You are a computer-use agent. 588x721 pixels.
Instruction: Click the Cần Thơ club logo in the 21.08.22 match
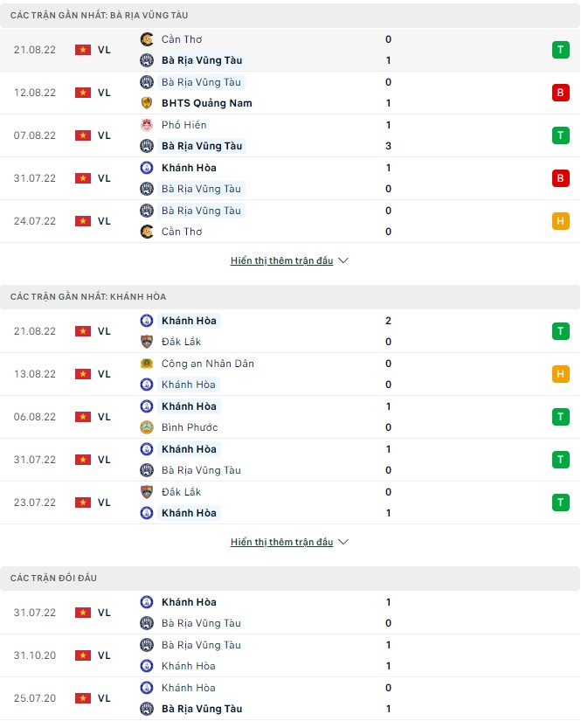[x=147, y=39]
